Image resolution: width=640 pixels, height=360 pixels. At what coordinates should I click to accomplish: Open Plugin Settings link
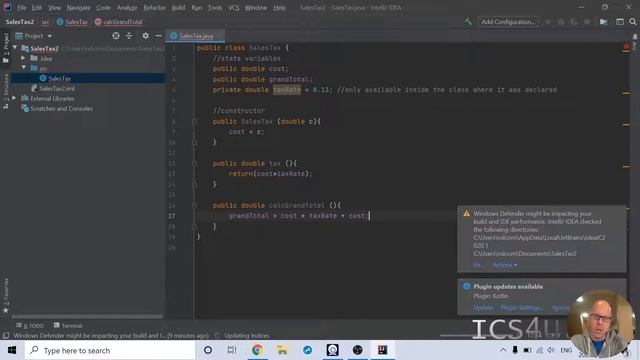(522, 308)
